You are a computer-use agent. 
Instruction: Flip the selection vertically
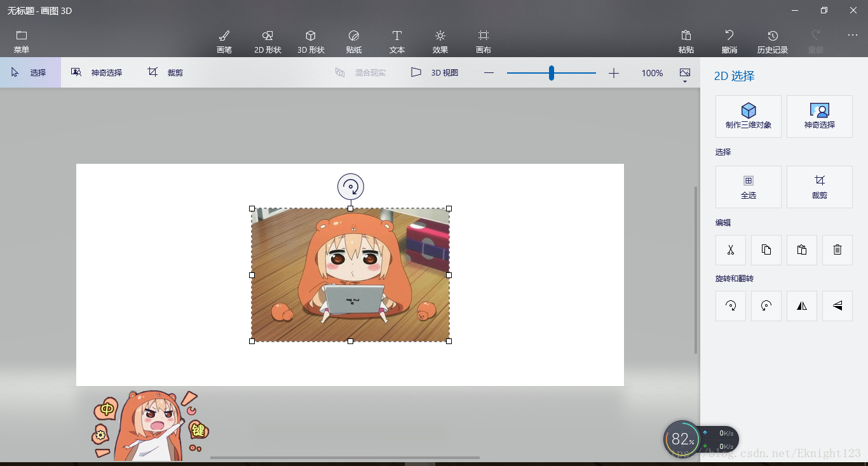click(x=837, y=306)
